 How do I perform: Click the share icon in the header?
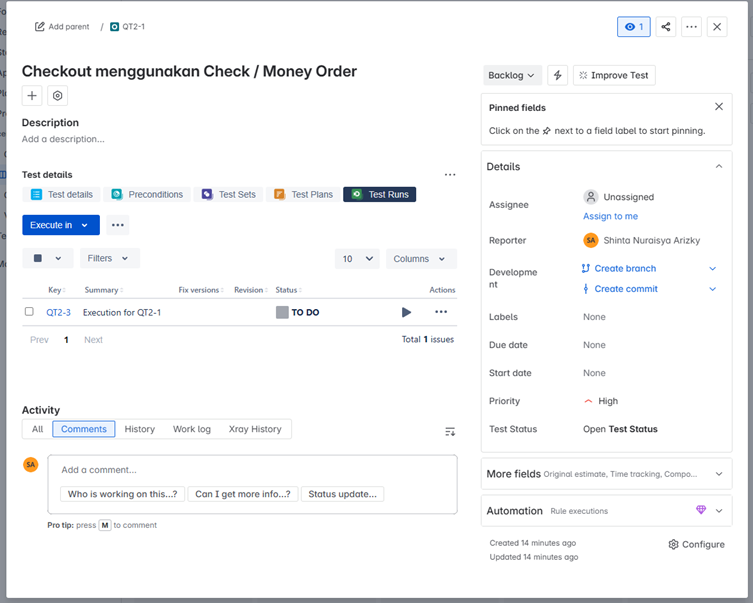tap(666, 27)
